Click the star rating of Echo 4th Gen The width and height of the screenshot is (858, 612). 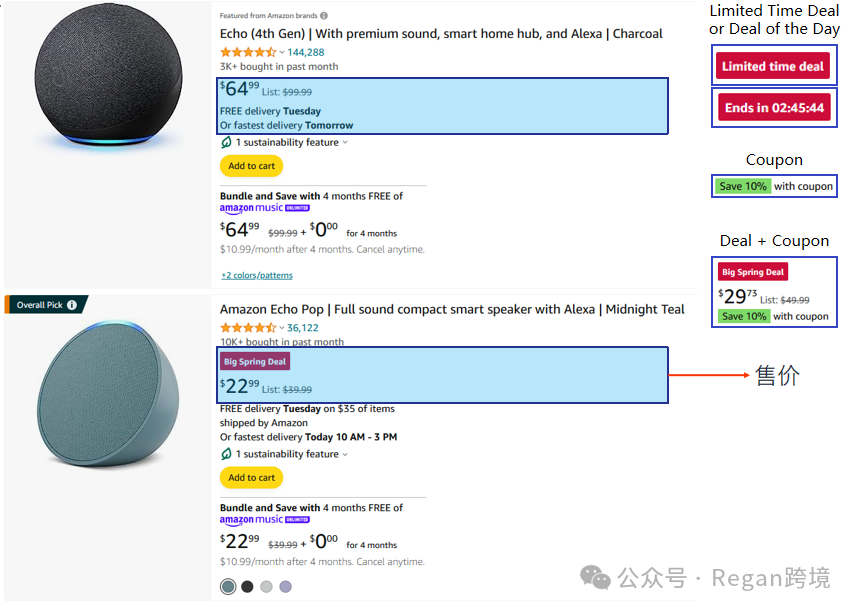[247, 52]
